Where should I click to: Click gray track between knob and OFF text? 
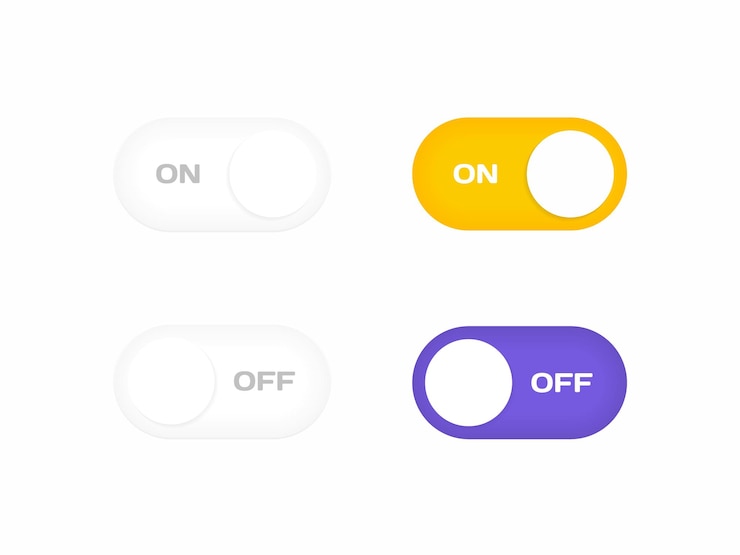pos(225,381)
